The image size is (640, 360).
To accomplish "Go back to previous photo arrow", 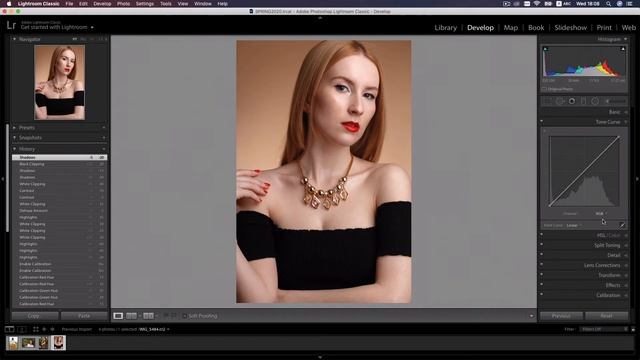I will [44, 329].
